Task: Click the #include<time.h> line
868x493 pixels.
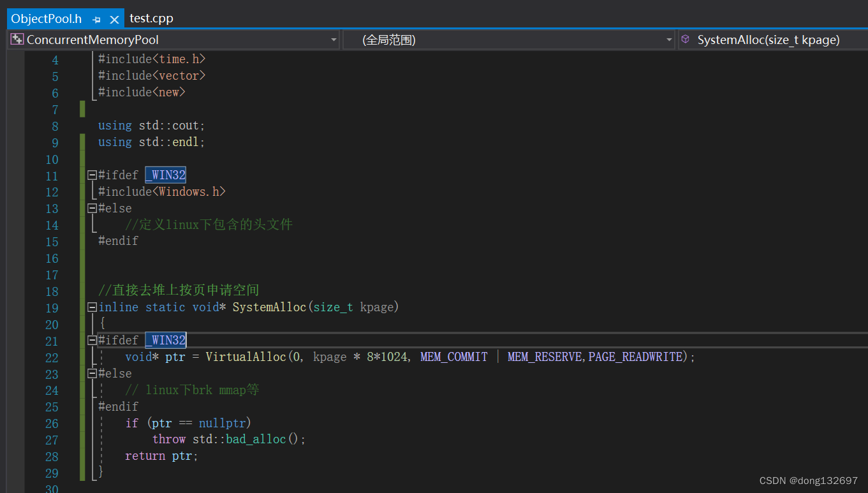Action: (x=152, y=59)
